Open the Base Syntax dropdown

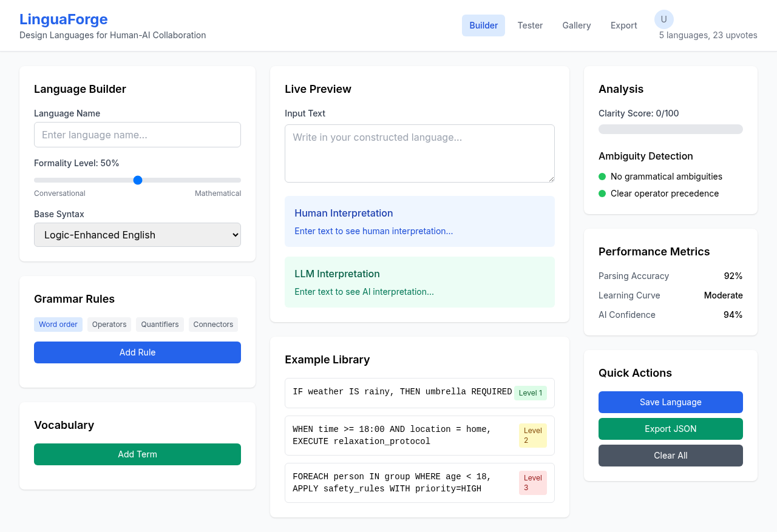point(137,235)
